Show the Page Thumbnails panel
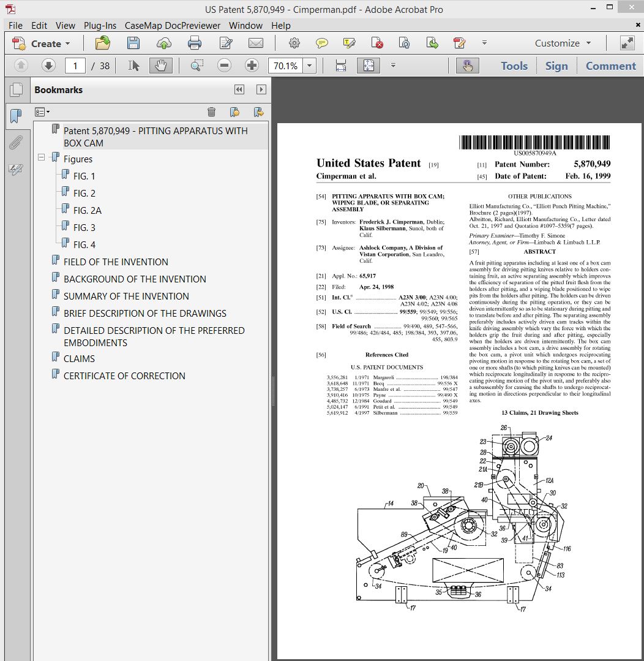 click(x=17, y=89)
